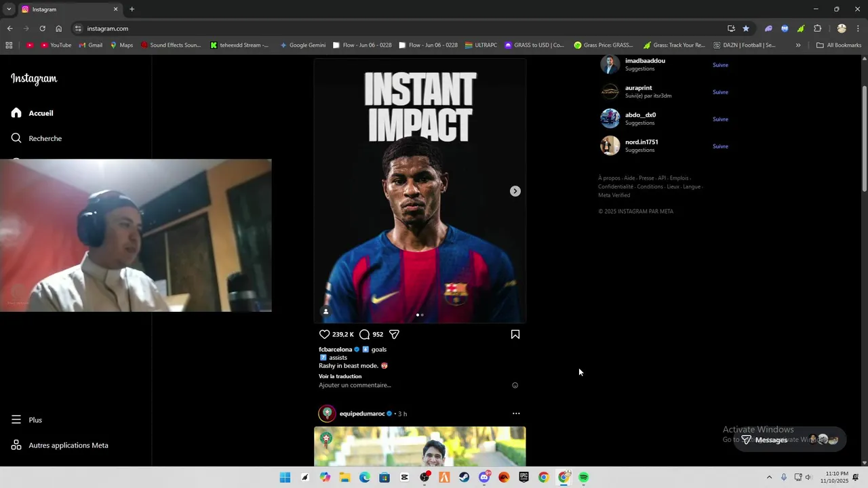Open Autres applications Meta
Viewport: 868px width, 488px height.
[x=60, y=445]
